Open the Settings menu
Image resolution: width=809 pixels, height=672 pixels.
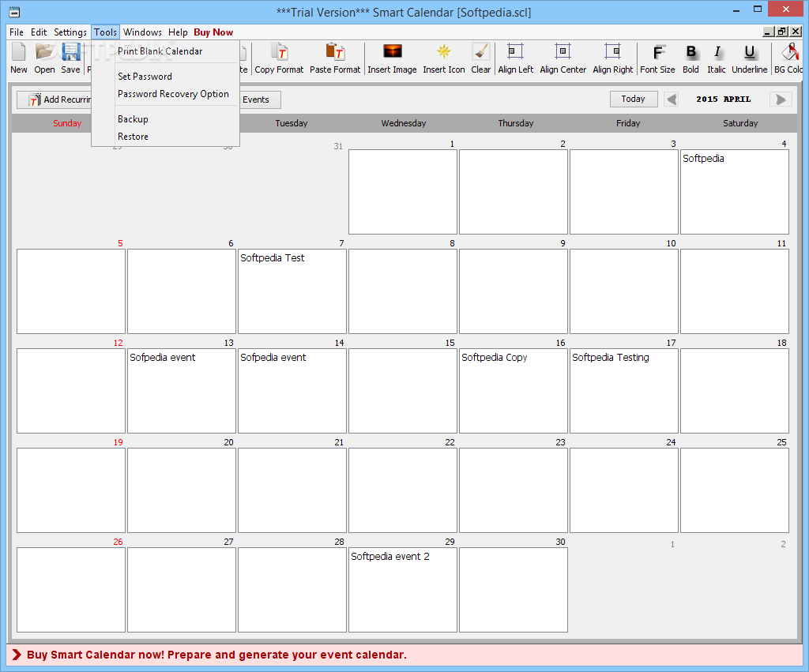pyautogui.click(x=70, y=32)
